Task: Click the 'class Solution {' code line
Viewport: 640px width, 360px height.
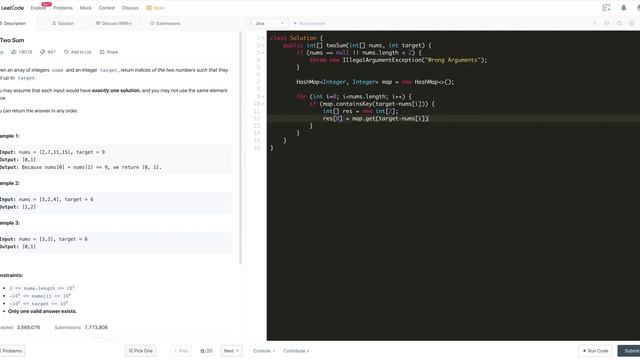Action: (x=296, y=38)
